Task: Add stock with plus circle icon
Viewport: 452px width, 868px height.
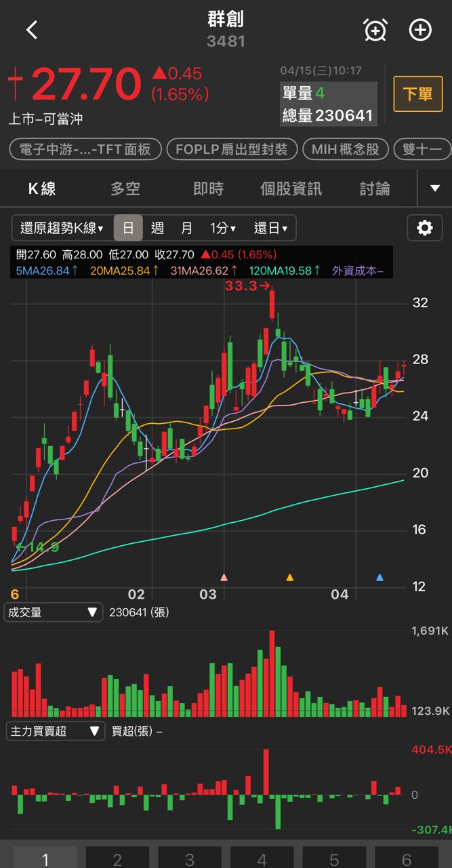Action: pyautogui.click(x=420, y=30)
